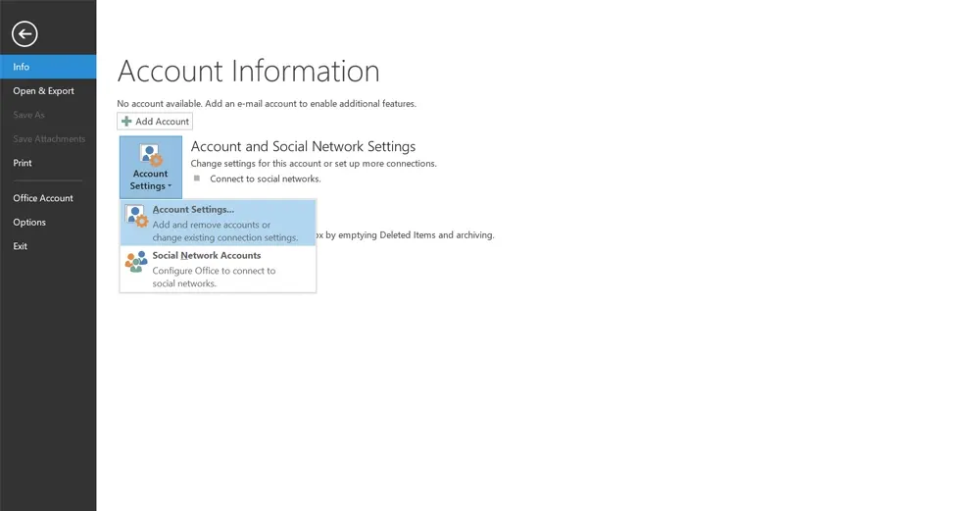Image resolution: width=980 pixels, height=511 pixels.
Task: Click the back arrow circle icon
Action: click(24, 33)
